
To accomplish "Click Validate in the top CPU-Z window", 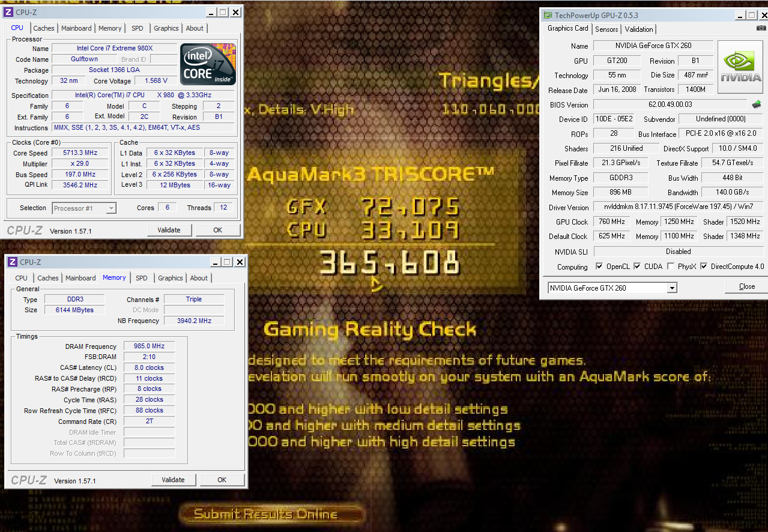I will (x=169, y=230).
